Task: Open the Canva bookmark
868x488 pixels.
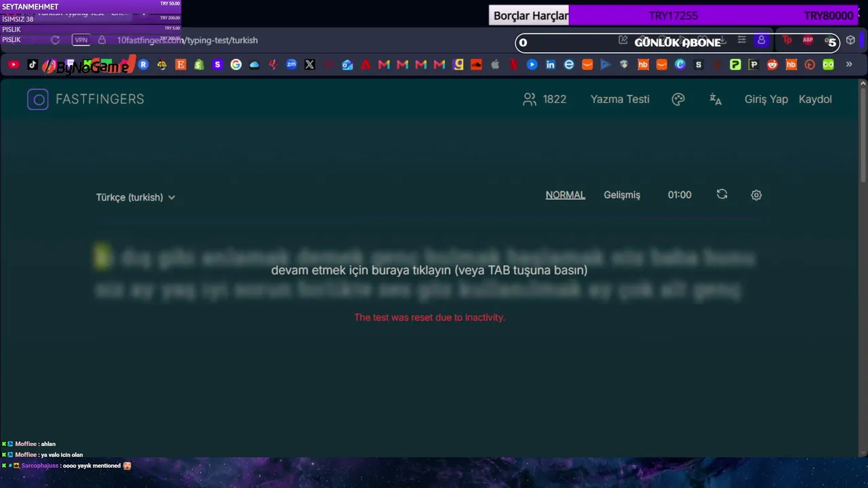Action: coord(680,65)
